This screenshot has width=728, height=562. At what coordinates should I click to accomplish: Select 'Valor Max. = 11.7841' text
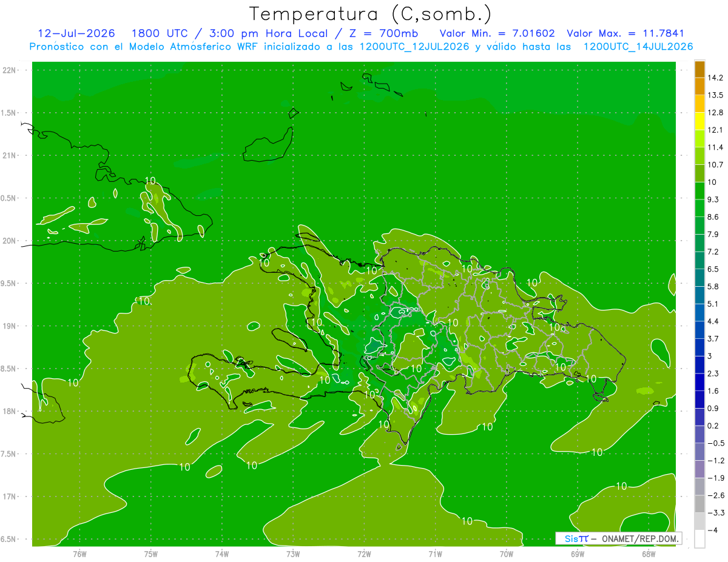pyautogui.click(x=625, y=33)
